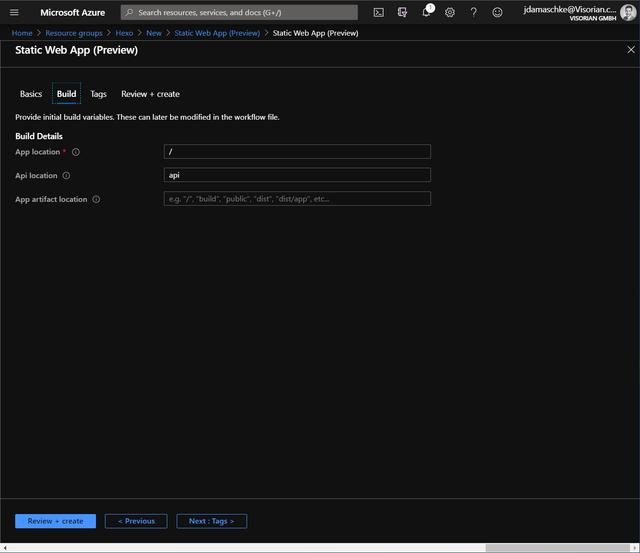Go to Review + create tab
This screenshot has height=553, width=640.
[x=150, y=94]
